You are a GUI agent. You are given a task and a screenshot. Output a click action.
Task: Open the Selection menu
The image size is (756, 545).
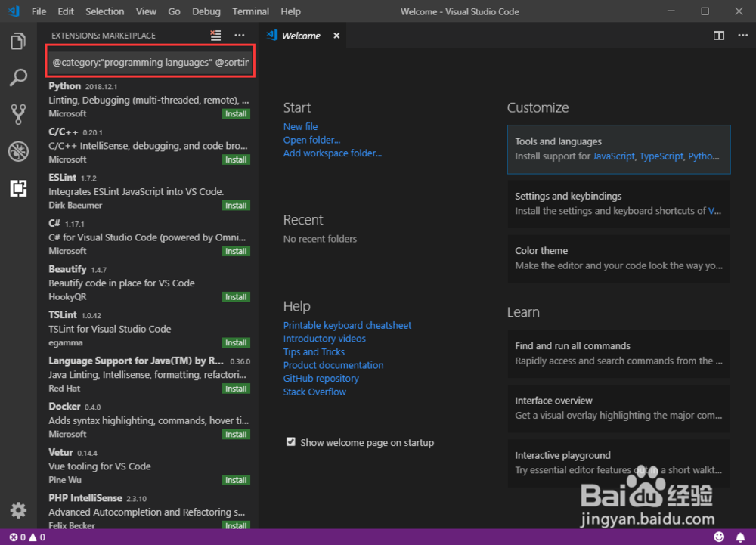pos(104,11)
